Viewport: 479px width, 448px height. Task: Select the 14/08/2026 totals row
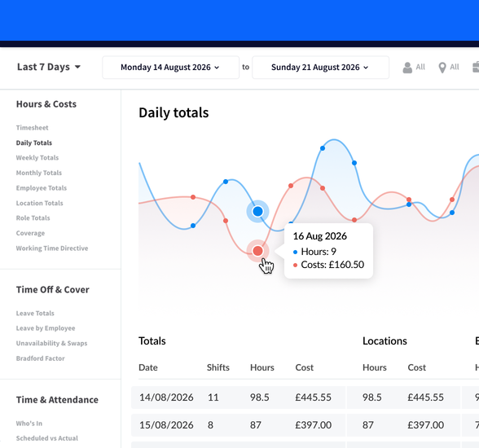(x=305, y=397)
